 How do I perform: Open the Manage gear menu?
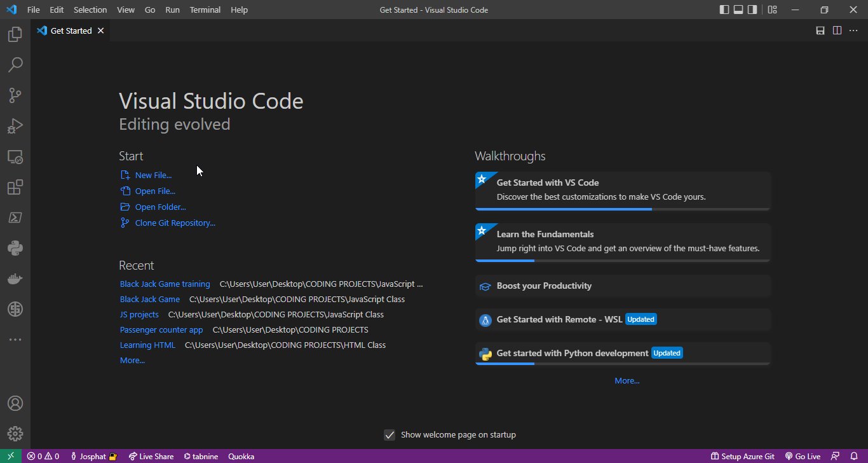click(15, 434)
